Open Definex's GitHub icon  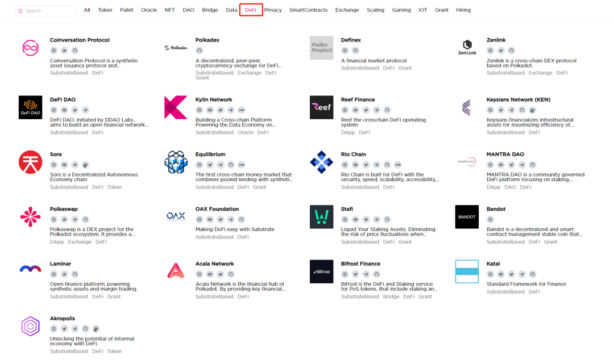point(355,51)
